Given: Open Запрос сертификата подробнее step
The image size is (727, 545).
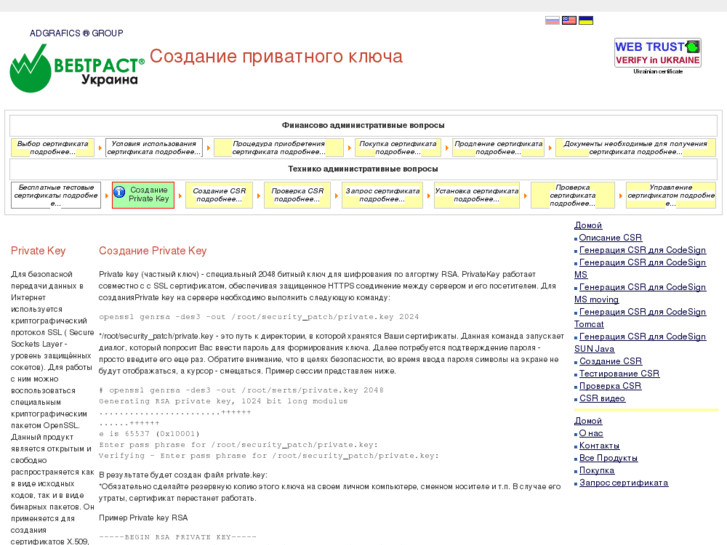Looking at the screenshot, I should click(x=382, y=195).
